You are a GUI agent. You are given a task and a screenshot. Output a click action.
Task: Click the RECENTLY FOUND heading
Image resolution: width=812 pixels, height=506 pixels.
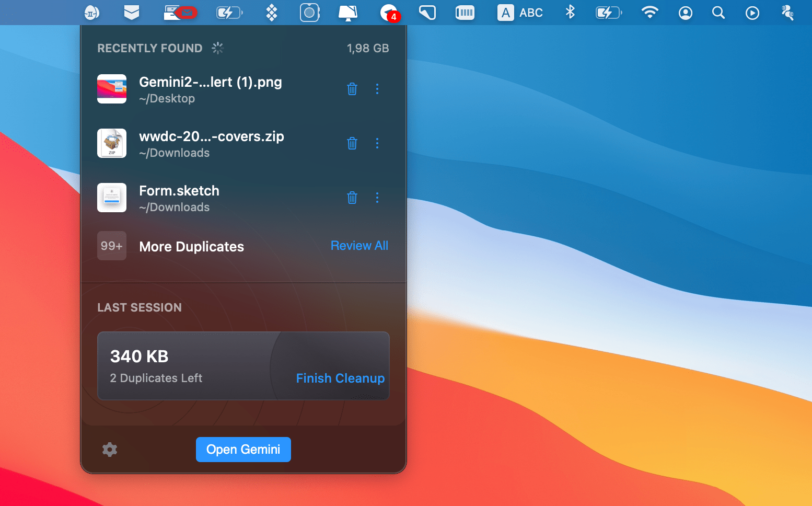pyautogui.click(x=150, y=48)
